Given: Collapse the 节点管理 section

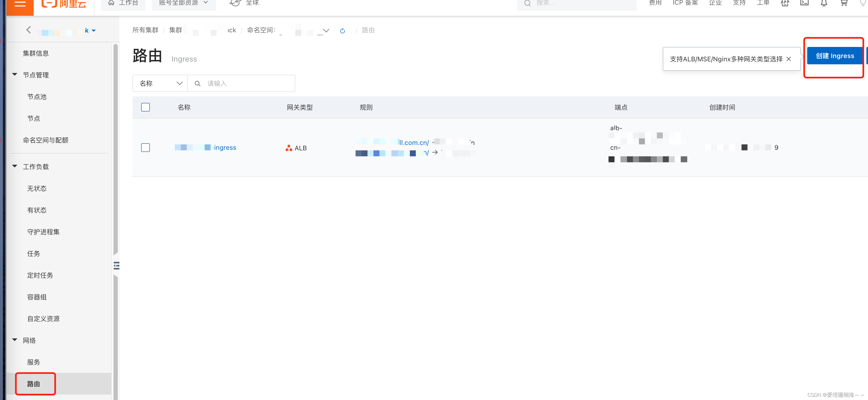Looking at the screenshot, I should click(14, 74).
